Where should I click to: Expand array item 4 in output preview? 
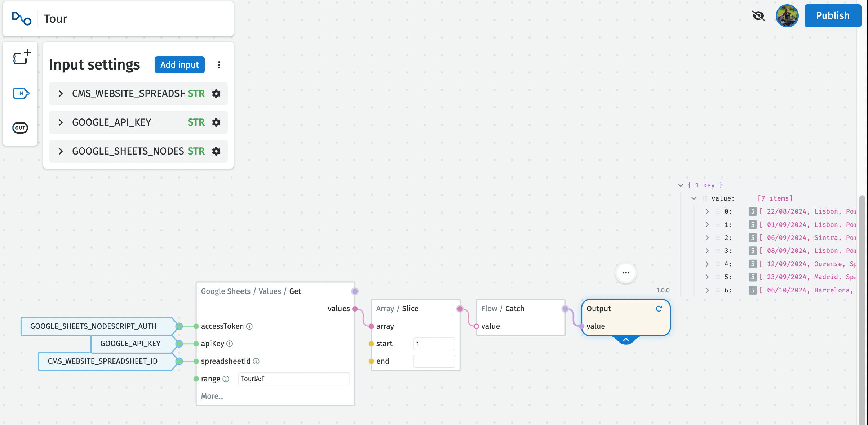pos(707,264)
